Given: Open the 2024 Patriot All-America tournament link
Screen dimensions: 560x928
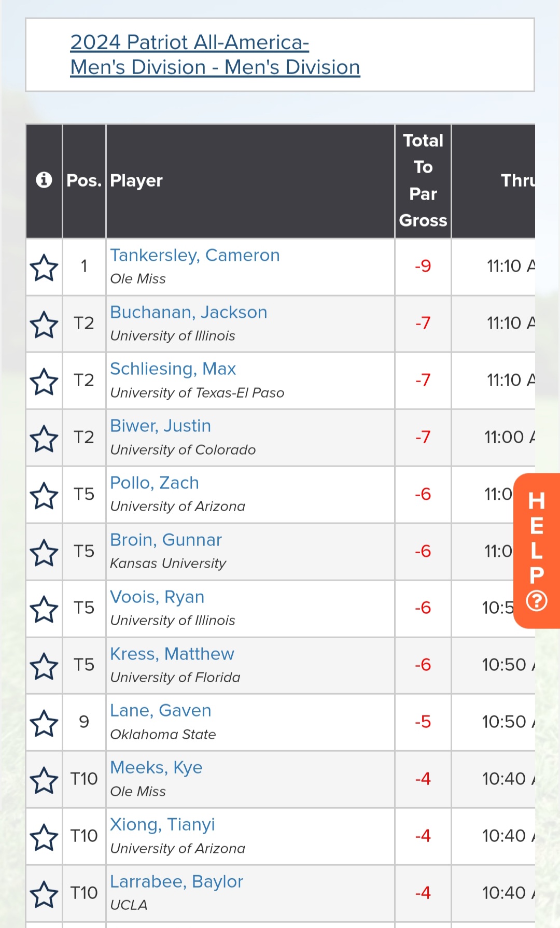Looking at the screenshot, I should click(215, 54).
